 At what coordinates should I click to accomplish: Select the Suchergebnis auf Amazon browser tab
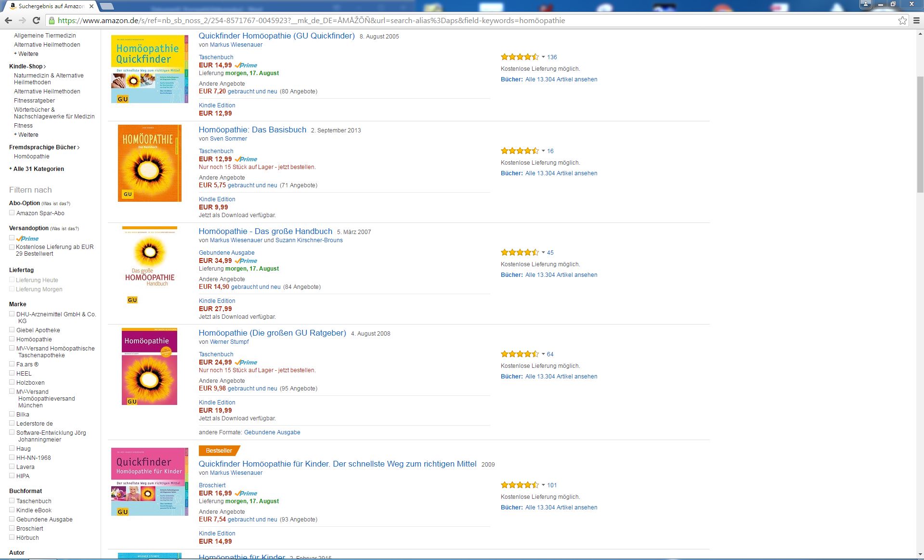point(50,6)
